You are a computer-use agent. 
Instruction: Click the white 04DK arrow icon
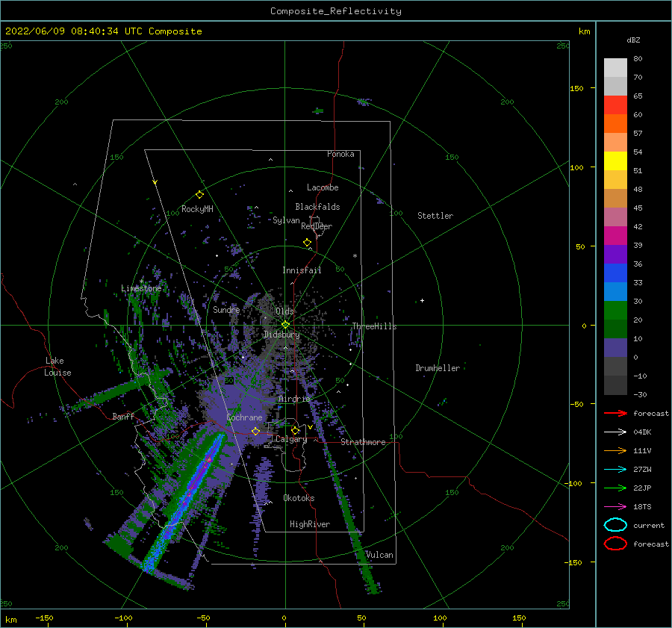pos(615,432)
